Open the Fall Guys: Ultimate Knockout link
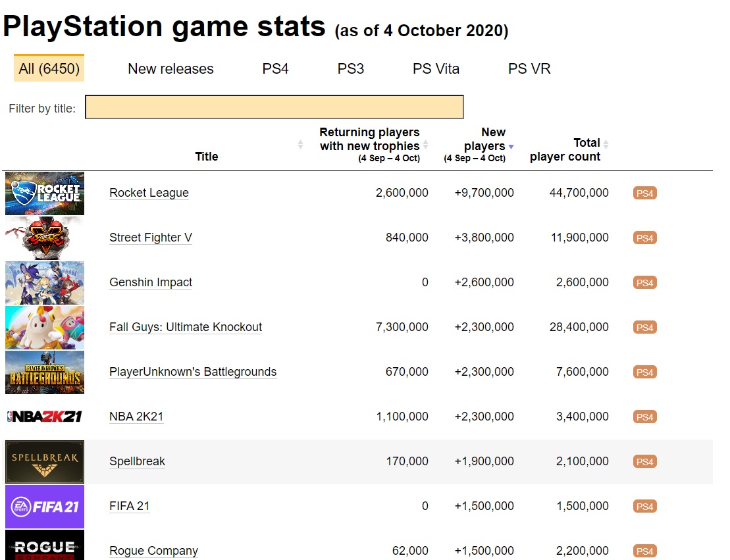 coord(186,327)
